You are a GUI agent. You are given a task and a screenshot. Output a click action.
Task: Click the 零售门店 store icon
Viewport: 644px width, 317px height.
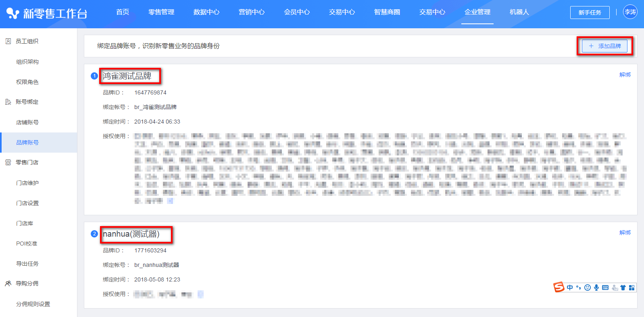8,162
